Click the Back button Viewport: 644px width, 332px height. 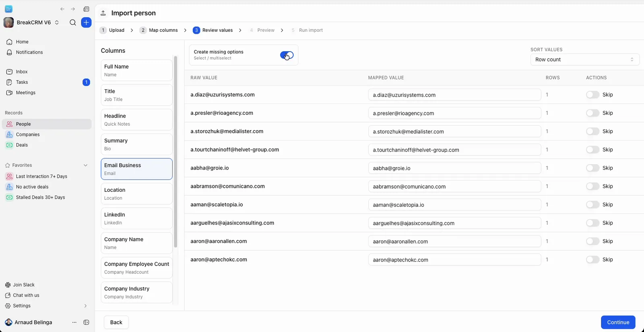pos(116,322)
